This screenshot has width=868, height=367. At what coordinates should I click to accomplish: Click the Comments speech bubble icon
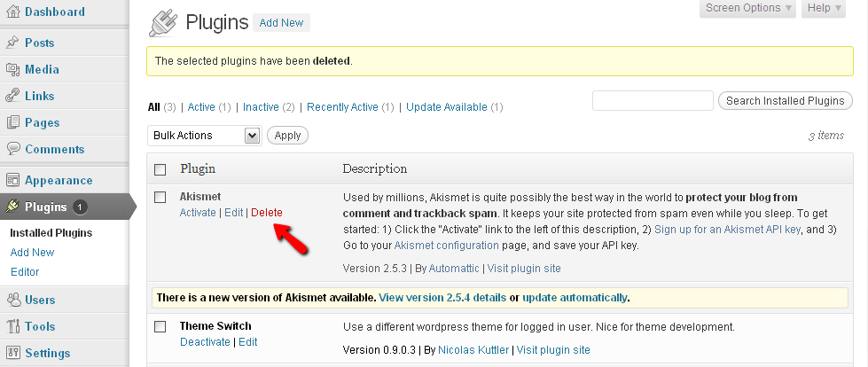[12, 149]
